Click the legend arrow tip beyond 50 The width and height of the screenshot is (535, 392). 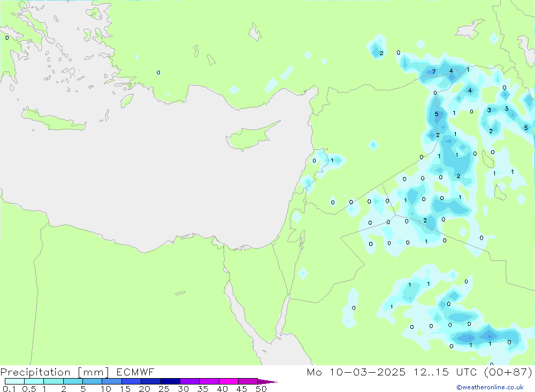268,381
